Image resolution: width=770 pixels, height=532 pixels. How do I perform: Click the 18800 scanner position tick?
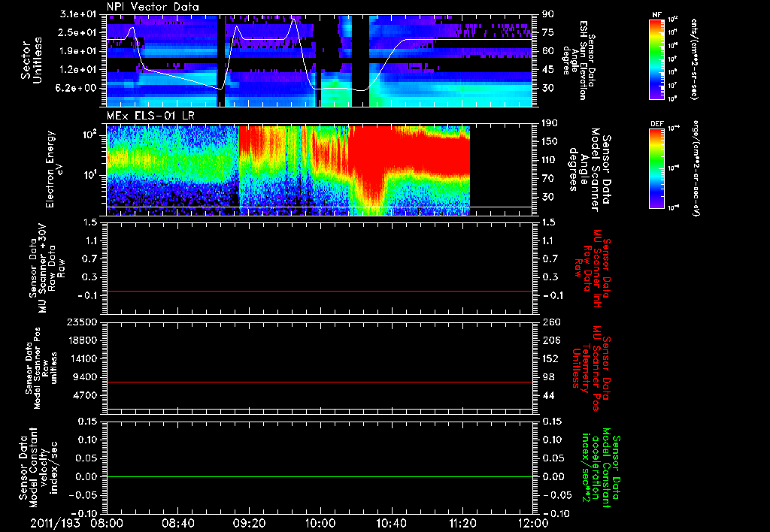[x=84, y=340]
